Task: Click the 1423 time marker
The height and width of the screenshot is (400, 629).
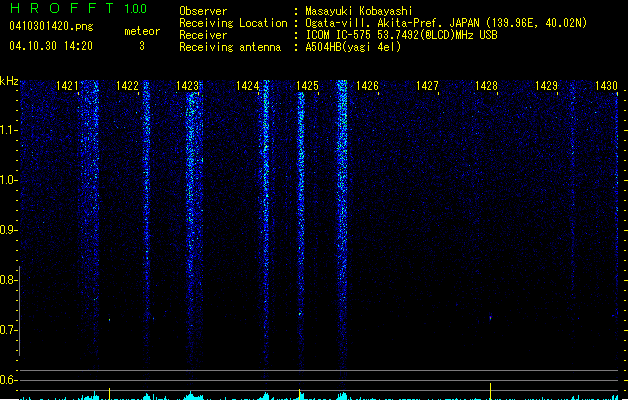Action: [187, 86]
